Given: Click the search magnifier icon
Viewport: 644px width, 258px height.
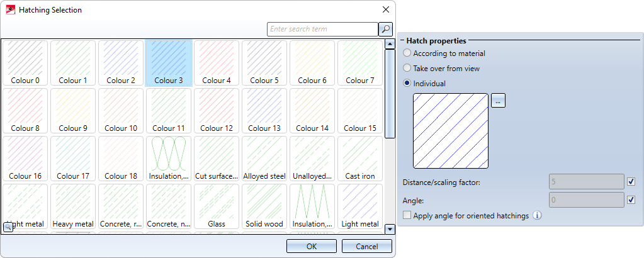Looking at the screenshot, I should coord(385,29).
